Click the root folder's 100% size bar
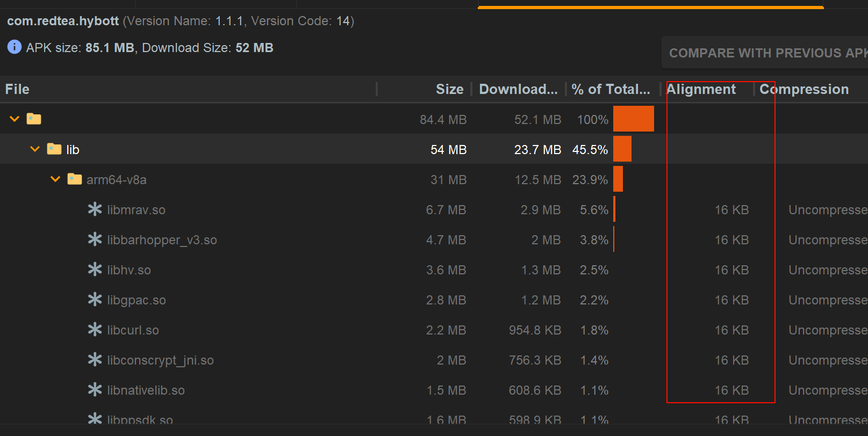Viewport: 868px width, 436px height. coord(633,119)
